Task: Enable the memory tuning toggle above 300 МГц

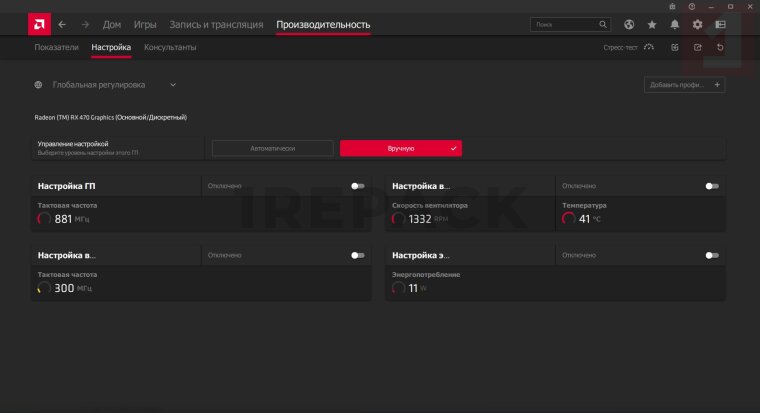Action: 358,255
